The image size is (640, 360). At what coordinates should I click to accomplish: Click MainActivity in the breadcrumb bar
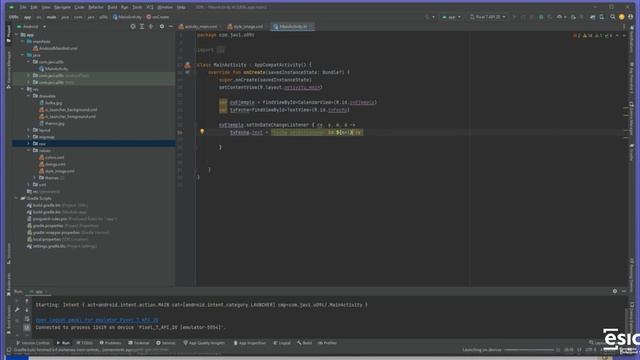point(127,17)
